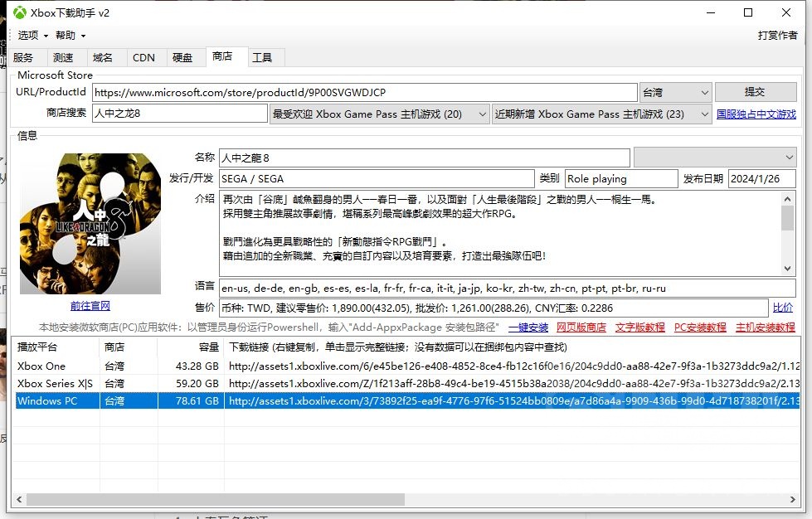The height and width of the screenshot is (519, 812).
Task: Click the 播放平台 column header
Action: tap(56, 347)
